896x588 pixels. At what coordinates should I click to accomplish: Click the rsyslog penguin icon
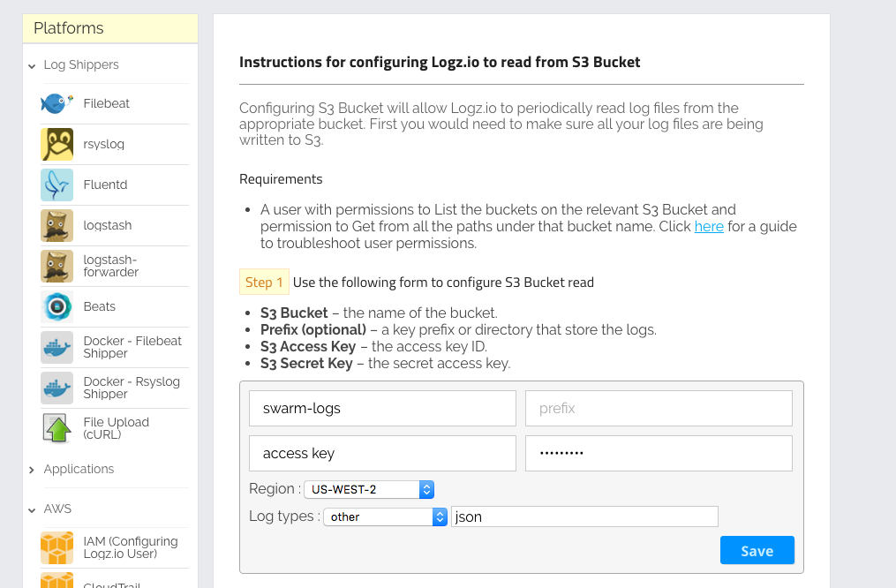pyautogui.click(x=56, y=144)
